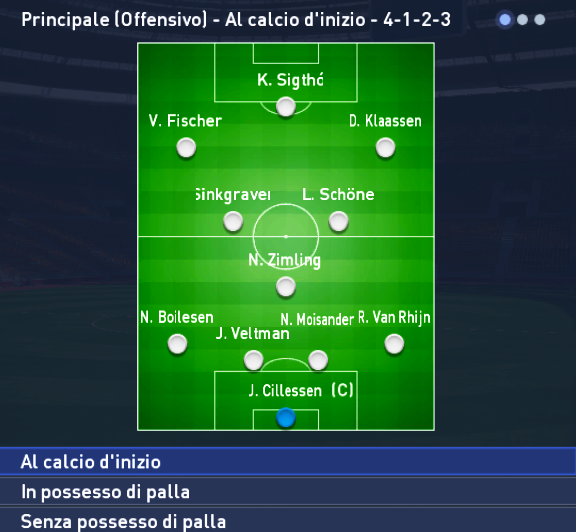Click the 4-1-2-3 formation title
This screenshot has width=576, height=532.
[x=417, y=19]
